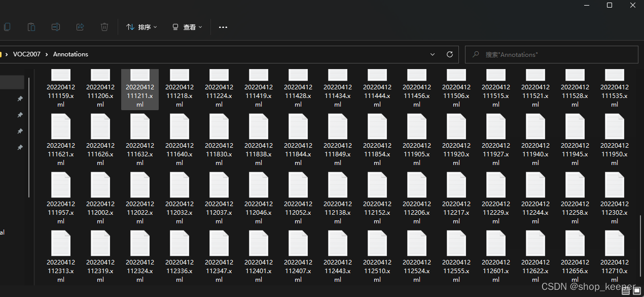
Task: Click the Delete trash icon
Action: click(x=104, y=27)
